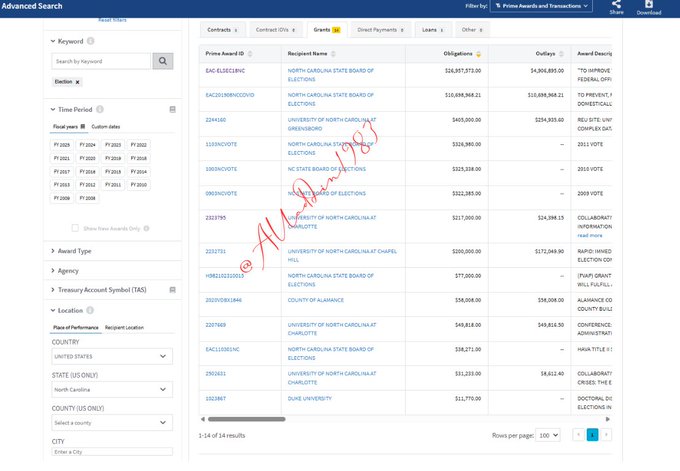Switch to the Contracts tab
680x471 pixels.
point(220,32)
